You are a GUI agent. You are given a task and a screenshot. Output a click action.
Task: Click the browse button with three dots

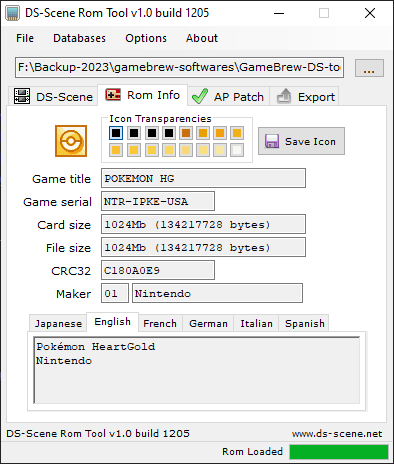pos(369,68)
